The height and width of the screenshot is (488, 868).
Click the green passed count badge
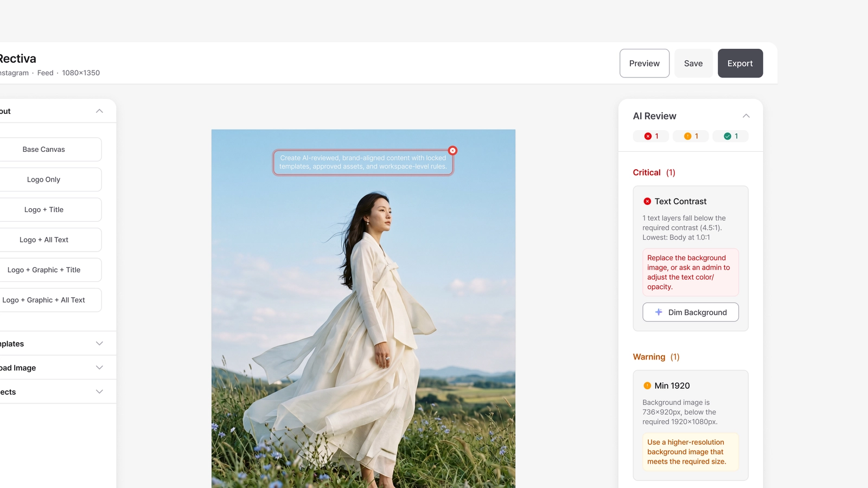[x=730, y=136]
